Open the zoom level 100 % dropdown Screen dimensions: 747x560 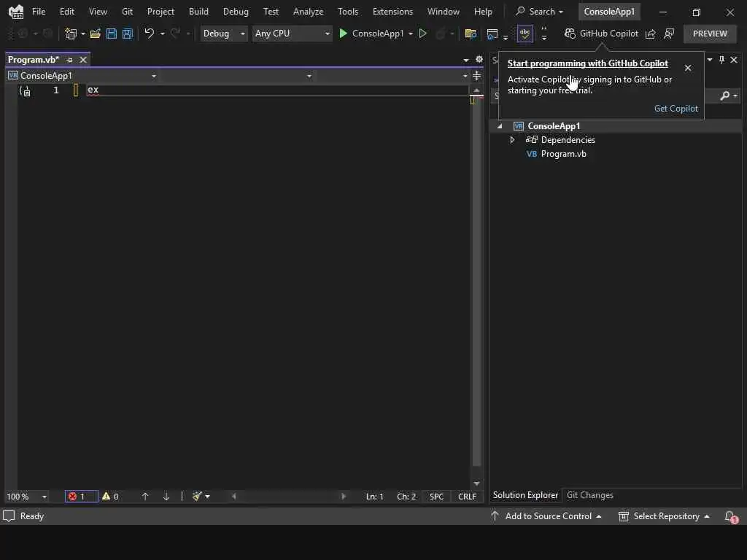click(x=27, y=497)
